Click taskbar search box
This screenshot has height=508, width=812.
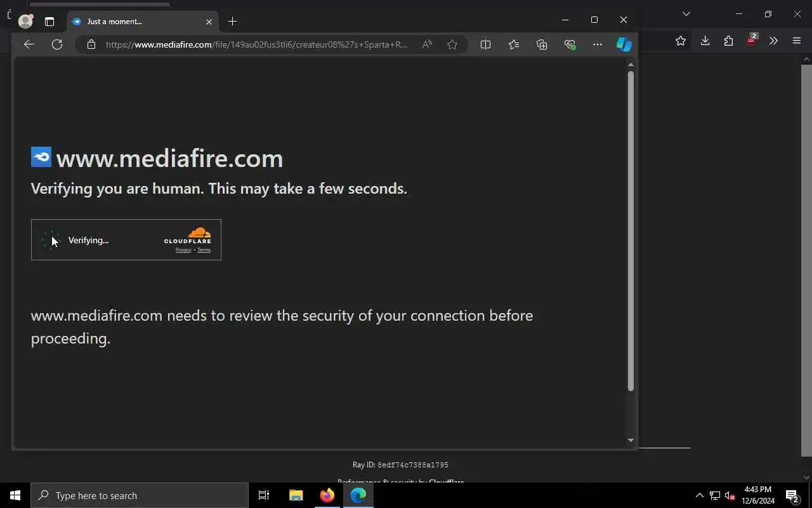click(x=140, y=495)
